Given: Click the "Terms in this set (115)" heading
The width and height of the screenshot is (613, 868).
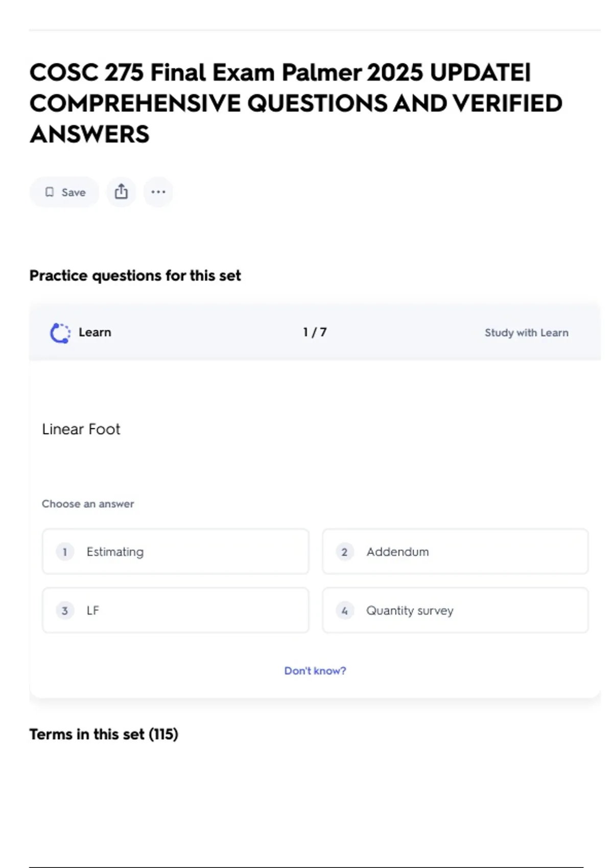Looking at the screenshot, I should point(104,734).
